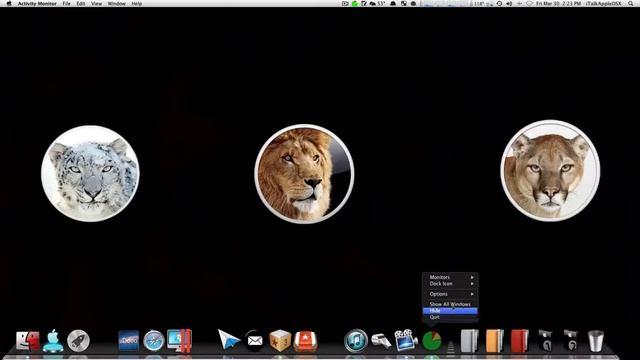Open the orange folder stack in dock
Screen dimensions: 640x360
(x=495, y=341)
